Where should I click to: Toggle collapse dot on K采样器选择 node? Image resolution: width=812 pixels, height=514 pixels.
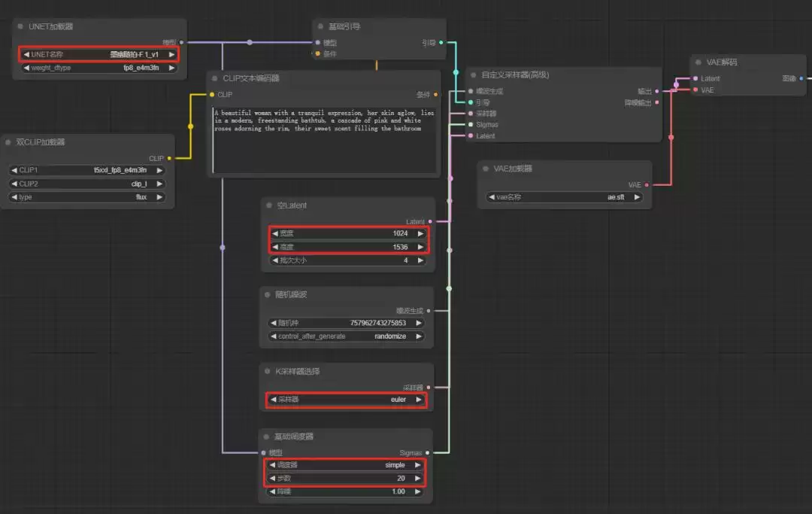click(x=267, y=371)
